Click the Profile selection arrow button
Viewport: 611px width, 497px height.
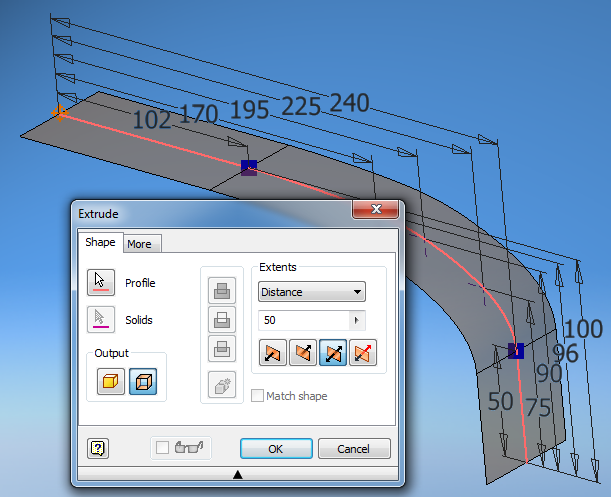click(x=101, y=282)
